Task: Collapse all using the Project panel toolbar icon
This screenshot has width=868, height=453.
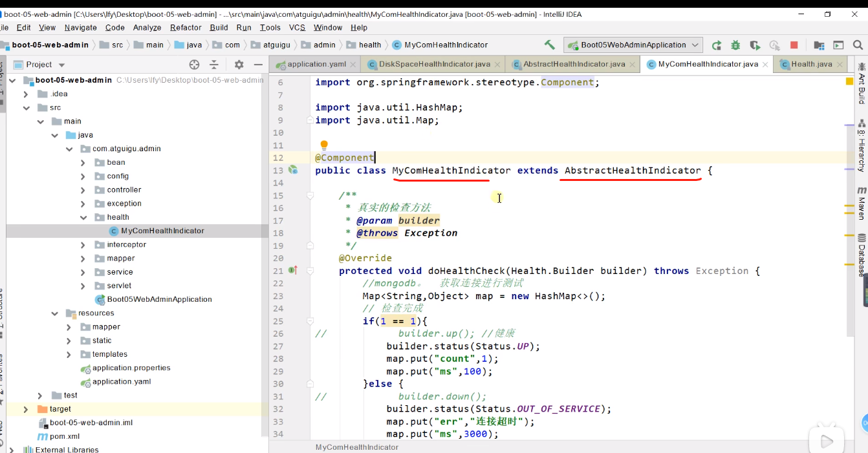Action: [x=214, y=65]
